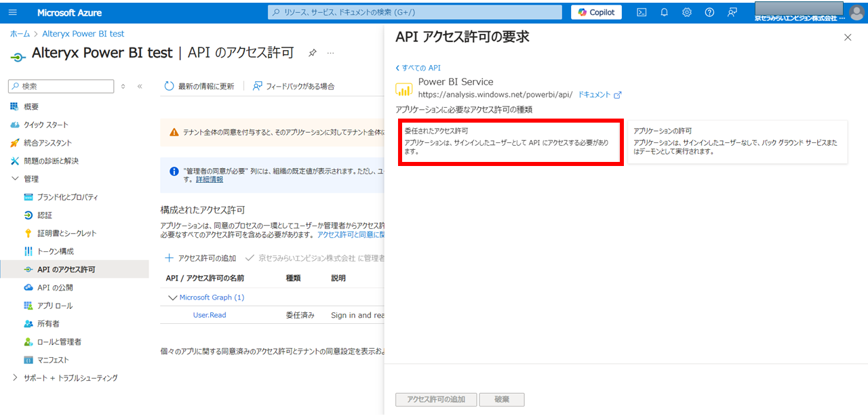The height and width of the screenshot is (416, 868).
Task: Go back via すべての API link
Action: [x=418, y=68]
